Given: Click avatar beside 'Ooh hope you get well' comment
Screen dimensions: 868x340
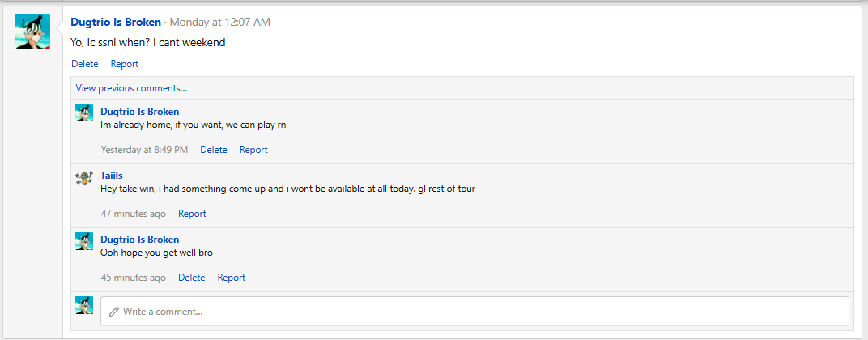Looking at the screenshot, I should tap(84, 241).
